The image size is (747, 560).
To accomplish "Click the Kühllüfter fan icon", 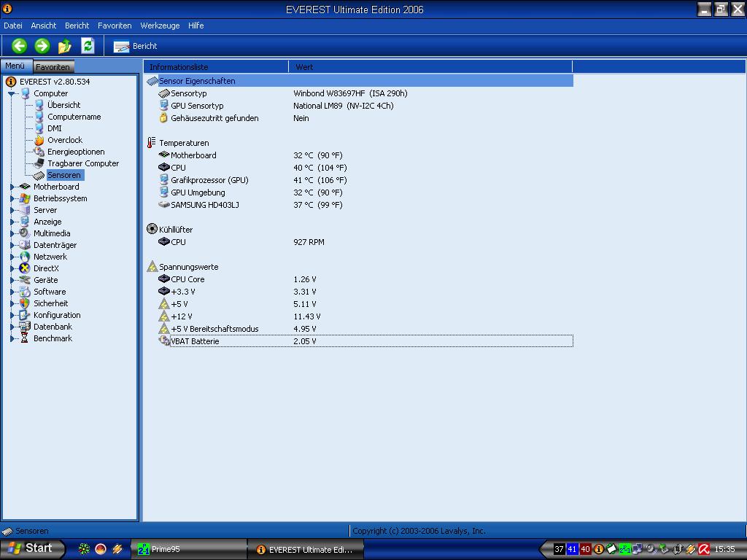I will [x=152, y=229].
